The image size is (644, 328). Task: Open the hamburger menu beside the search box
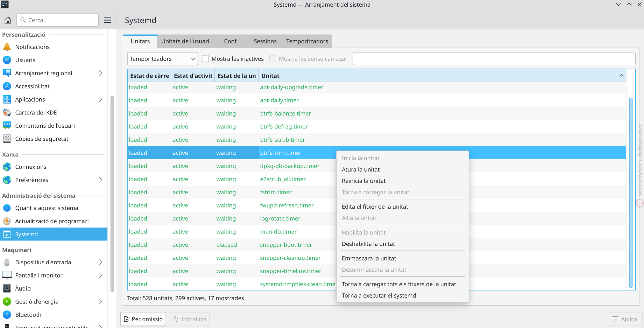107,20
